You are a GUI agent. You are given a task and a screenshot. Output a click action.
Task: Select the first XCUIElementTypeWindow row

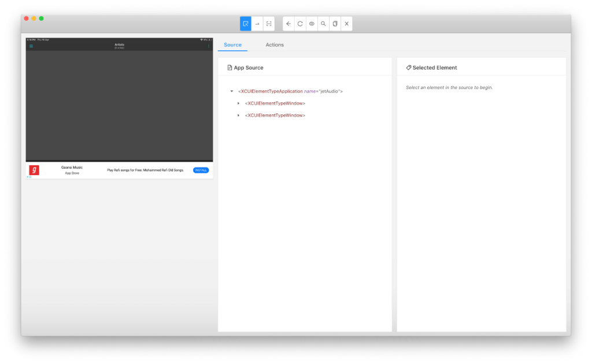(275, 103)
